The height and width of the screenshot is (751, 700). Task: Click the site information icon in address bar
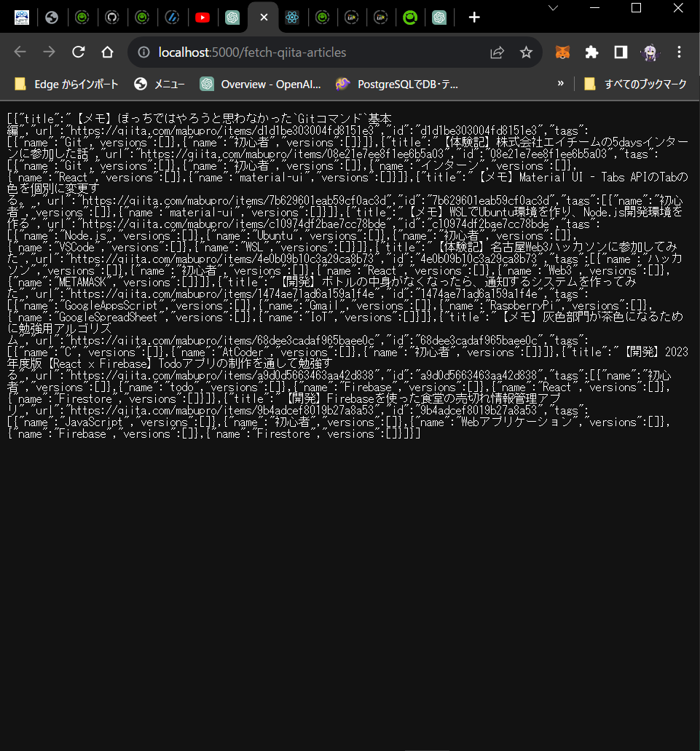tap(145, 52)
